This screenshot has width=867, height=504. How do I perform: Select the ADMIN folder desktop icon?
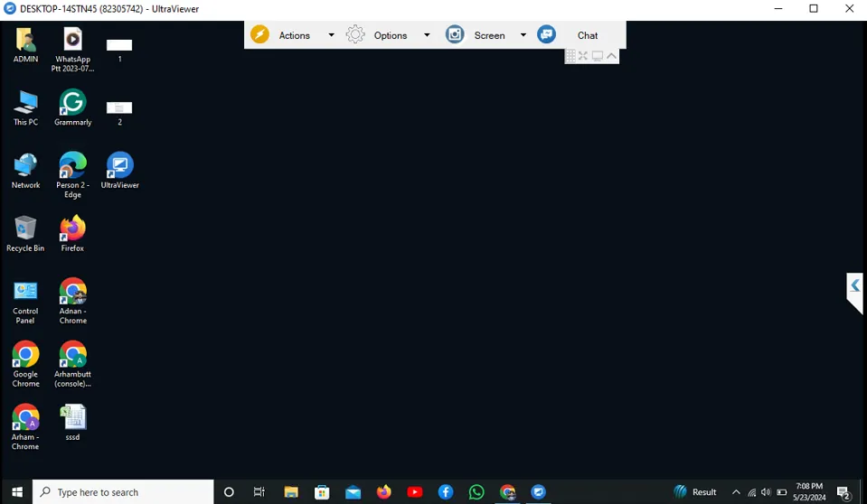click(x=25, y=46)
